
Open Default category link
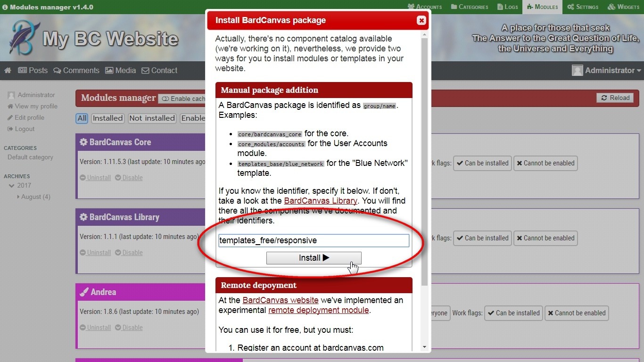[30, 157]
